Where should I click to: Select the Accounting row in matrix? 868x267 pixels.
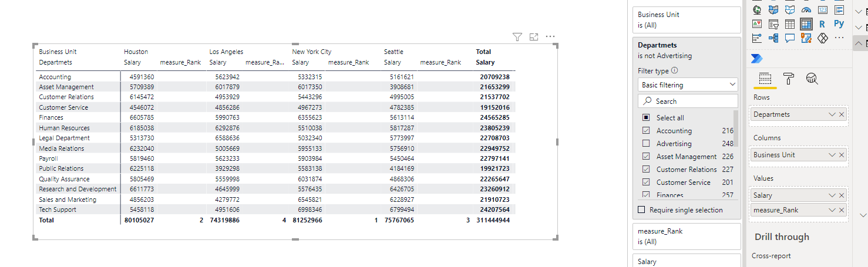point(55,77)
